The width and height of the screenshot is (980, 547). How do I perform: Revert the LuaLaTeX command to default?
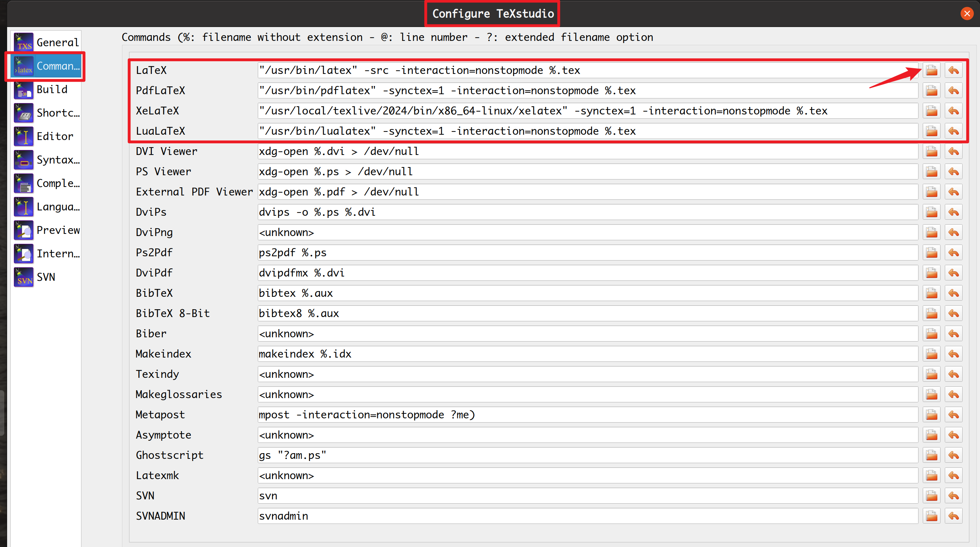pos(953,131)
